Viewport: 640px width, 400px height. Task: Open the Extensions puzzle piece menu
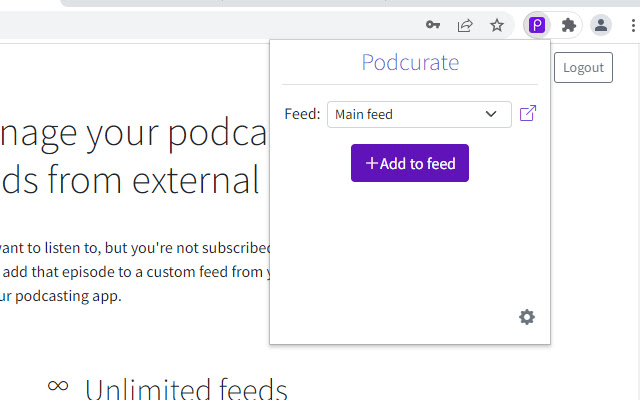tap(569, 25)
